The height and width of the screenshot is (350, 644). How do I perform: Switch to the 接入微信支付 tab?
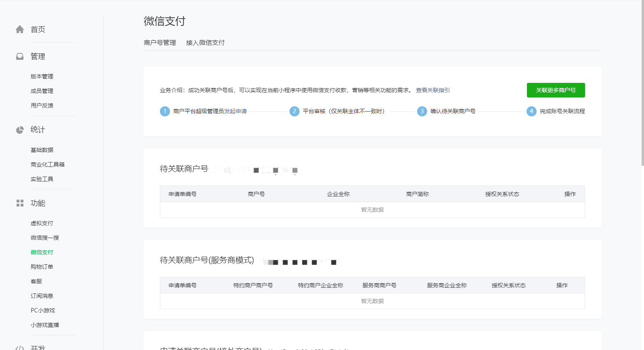[206, 42]
